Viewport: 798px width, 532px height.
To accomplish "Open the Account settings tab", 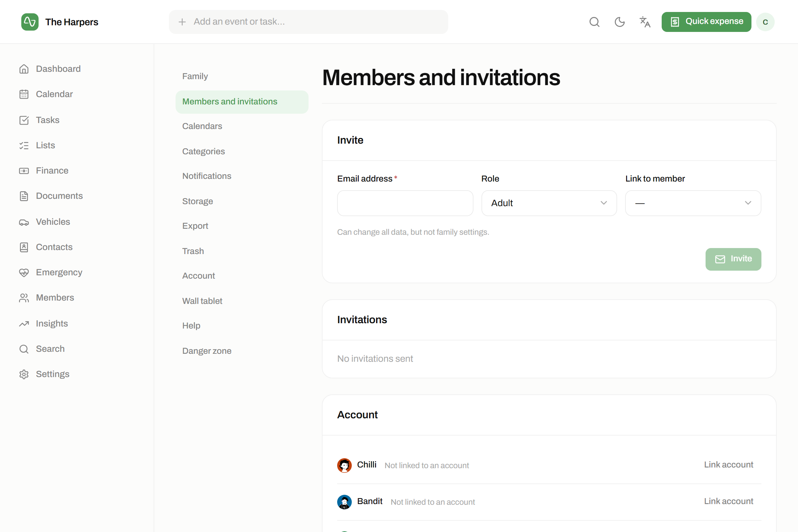I will (x=242, y=276).
